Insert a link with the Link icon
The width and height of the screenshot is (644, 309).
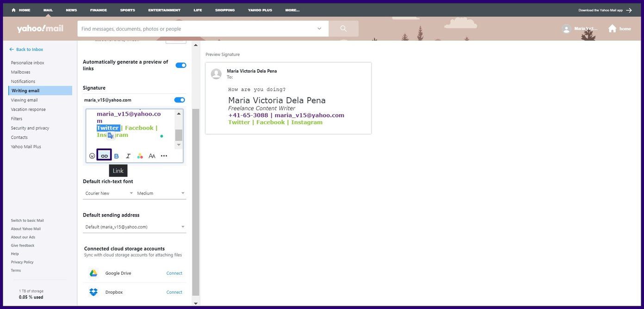[104, 156]
